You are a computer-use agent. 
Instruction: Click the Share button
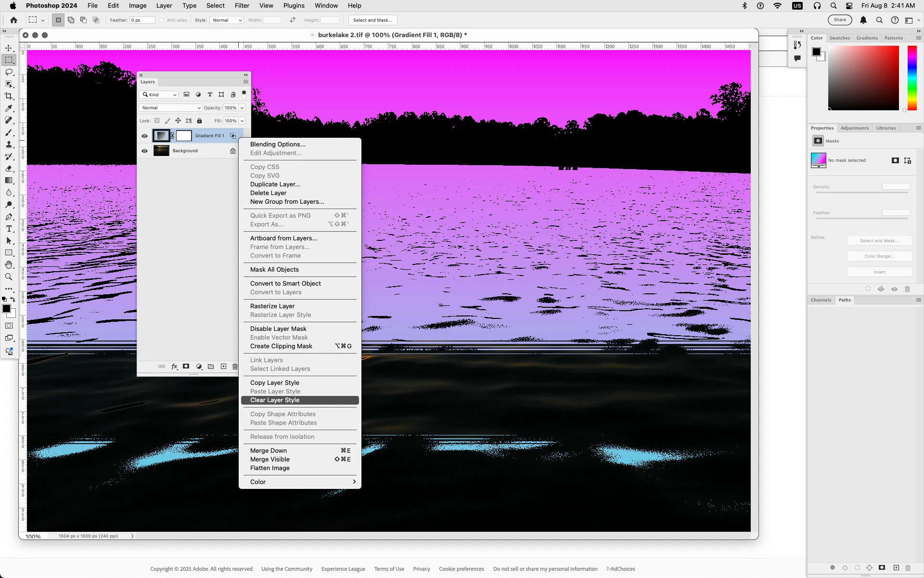click(840, 20)
